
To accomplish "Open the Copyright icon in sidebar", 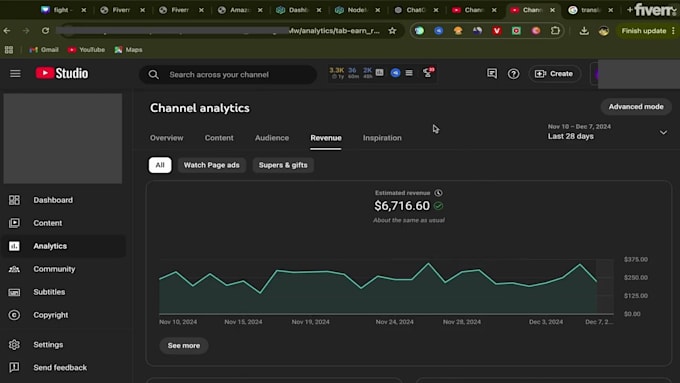I will (x=14, y=315).
